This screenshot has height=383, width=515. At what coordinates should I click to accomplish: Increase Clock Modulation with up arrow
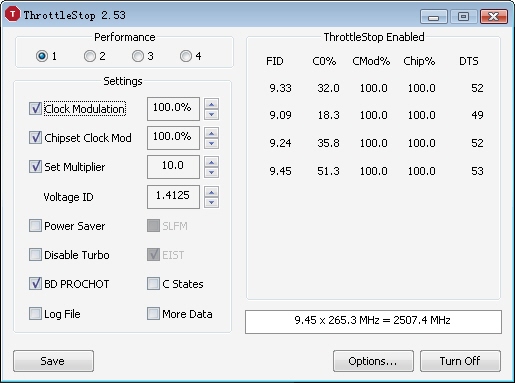[x=211, y=104]
